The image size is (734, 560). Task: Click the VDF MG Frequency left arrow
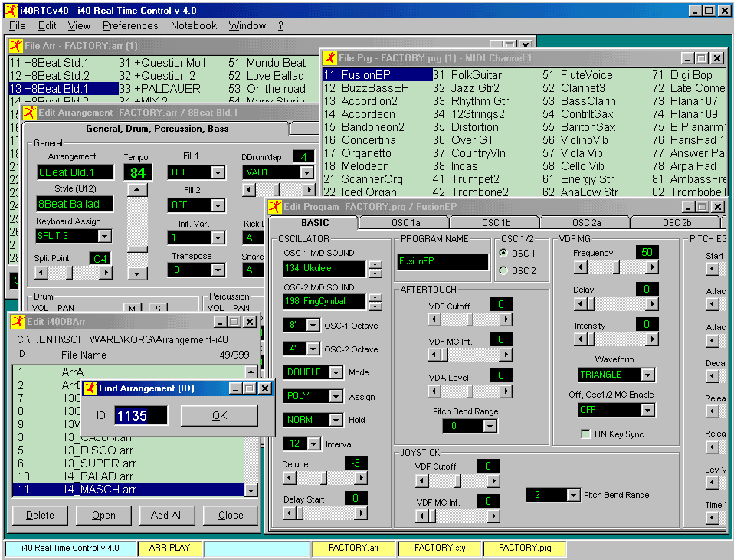tap(581, 267)
